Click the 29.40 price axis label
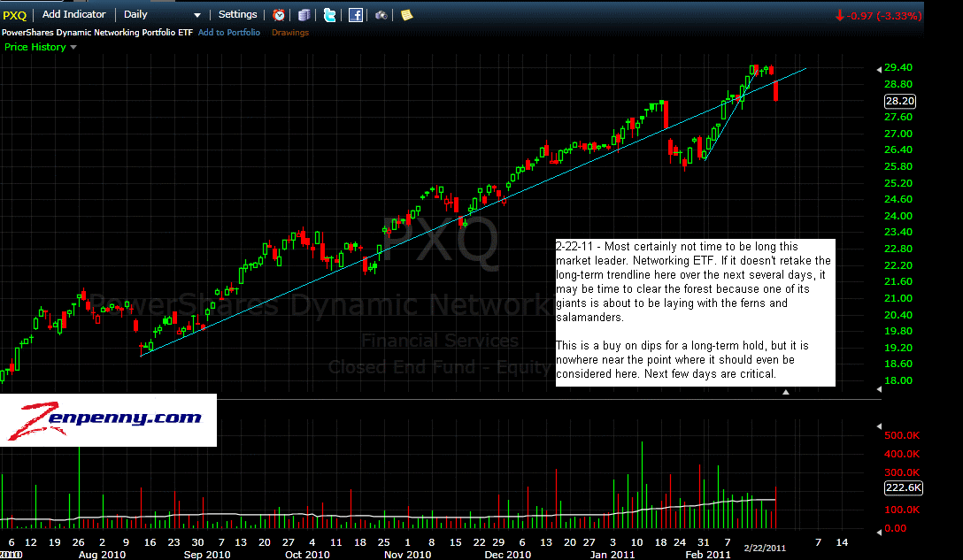The height and width of the screenshot is (560, 963). pos(898,67)
